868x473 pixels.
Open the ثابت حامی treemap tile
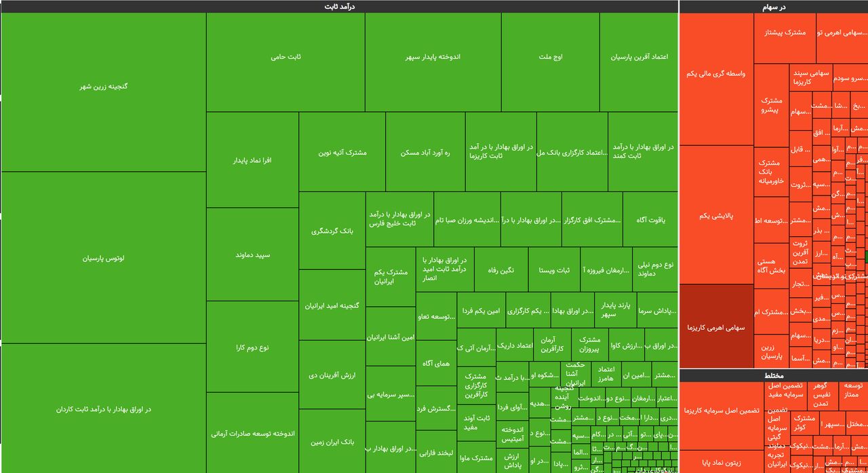(x=285, y=58)
